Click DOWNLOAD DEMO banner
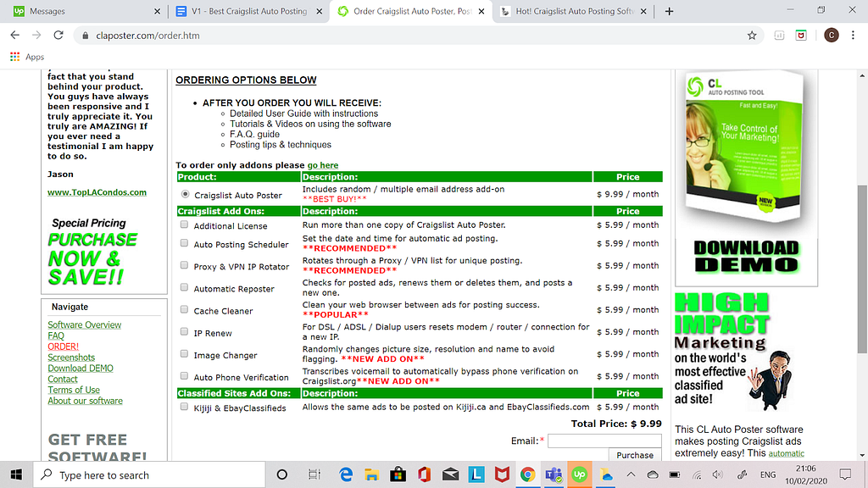This screenshot has width=868, height=488. click(746, 257)
